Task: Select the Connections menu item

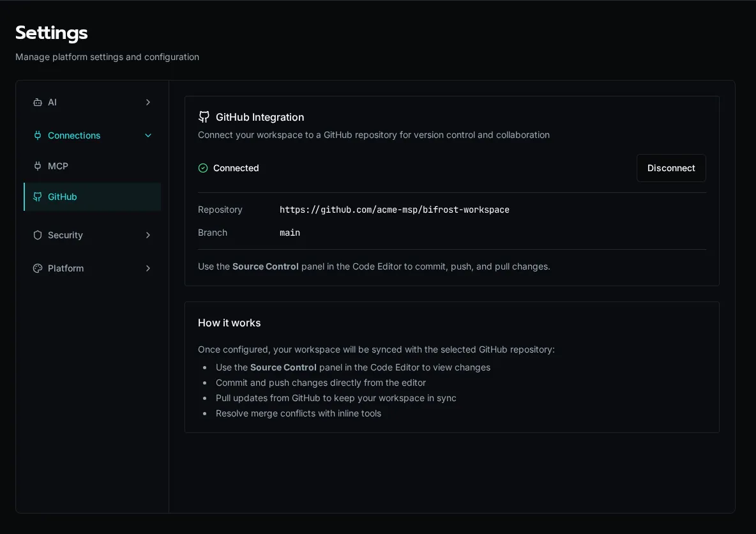Action: click(x=92, y=135)
